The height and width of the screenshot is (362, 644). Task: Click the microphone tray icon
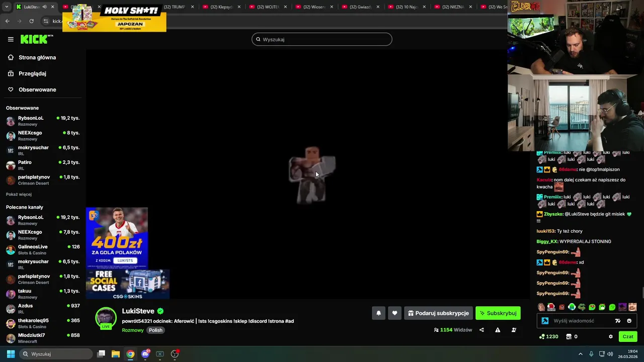coord(591,354)
